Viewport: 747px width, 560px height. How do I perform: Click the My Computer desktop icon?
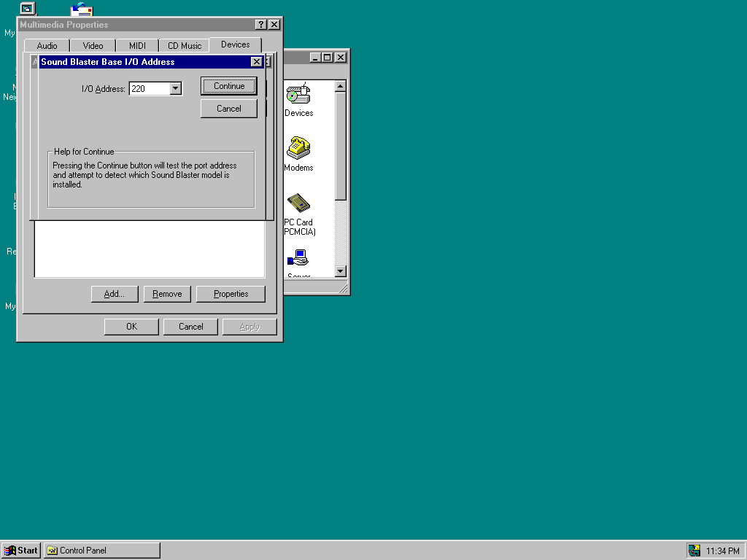pos(27,9)
